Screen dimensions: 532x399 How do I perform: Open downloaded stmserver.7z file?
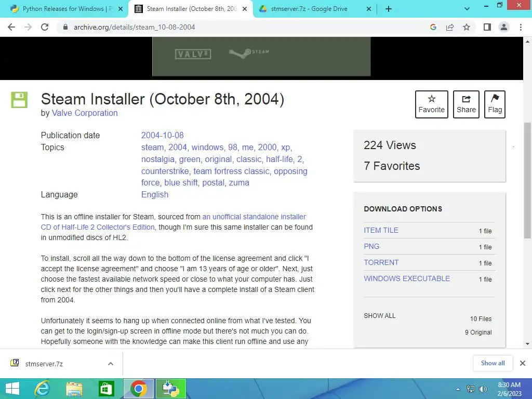(44, 364)
